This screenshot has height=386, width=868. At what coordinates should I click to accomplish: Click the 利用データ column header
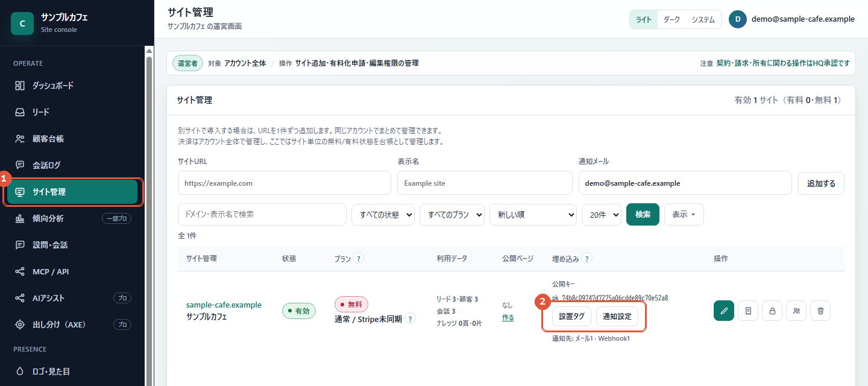coord(452,258)
